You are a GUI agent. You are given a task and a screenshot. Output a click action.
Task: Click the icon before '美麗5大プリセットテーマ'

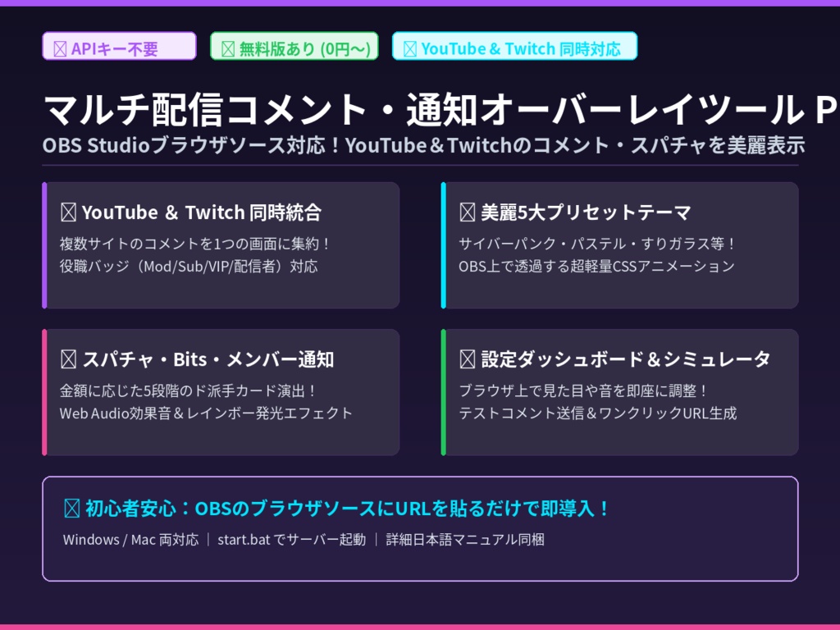coord(467,212)
